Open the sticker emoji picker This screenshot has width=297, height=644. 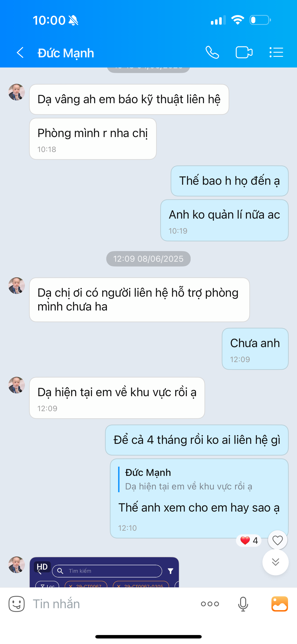pyautogui.click(x=17, y=604)
